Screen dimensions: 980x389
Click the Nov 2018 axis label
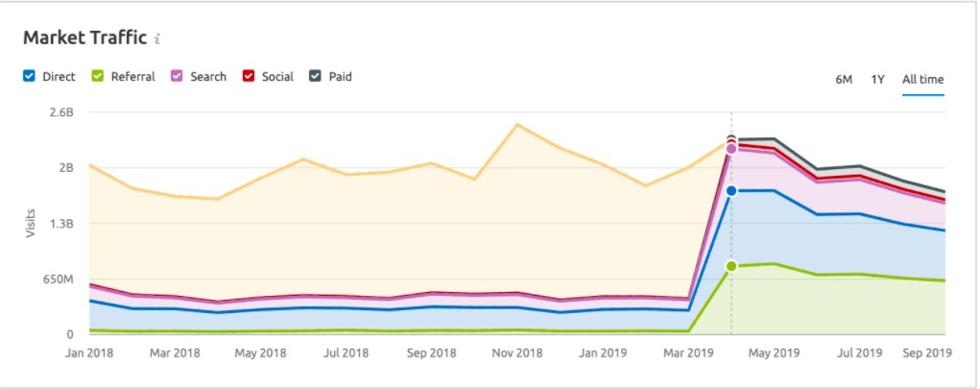[515, 353]
